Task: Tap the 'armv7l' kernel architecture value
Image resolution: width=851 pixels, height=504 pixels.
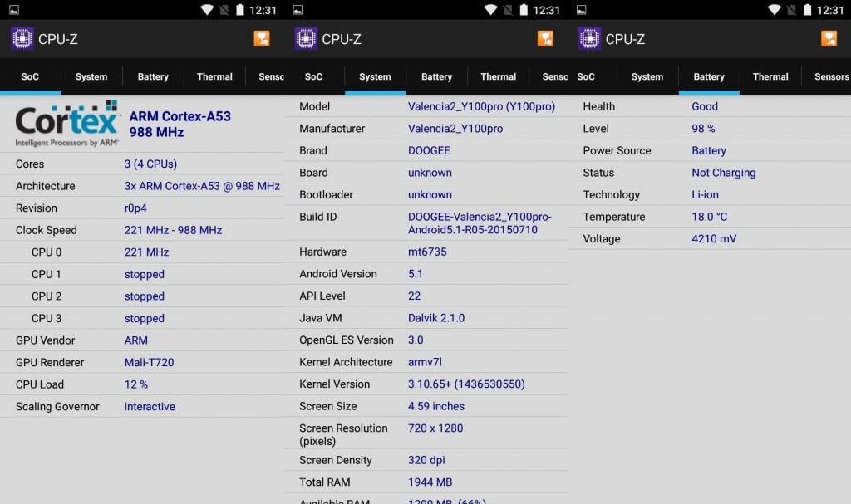Action: (425, 362)
